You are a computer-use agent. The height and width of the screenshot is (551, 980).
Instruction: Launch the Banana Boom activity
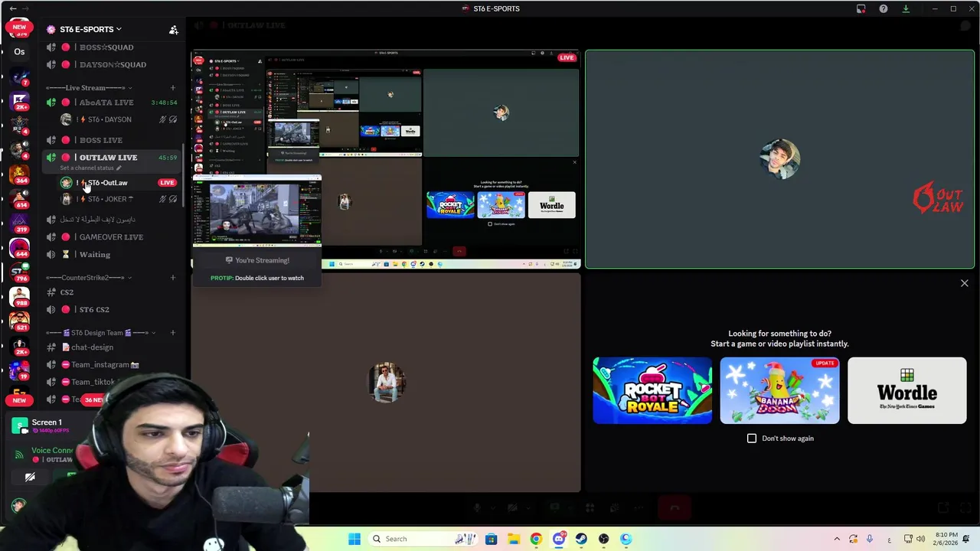point(779,390)
